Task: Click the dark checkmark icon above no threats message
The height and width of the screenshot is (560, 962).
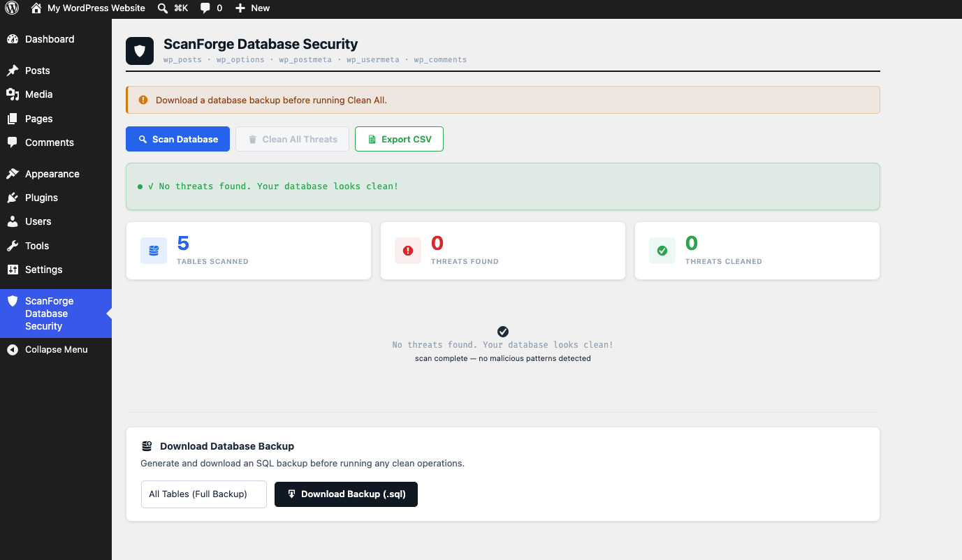Action: point(503,332)
